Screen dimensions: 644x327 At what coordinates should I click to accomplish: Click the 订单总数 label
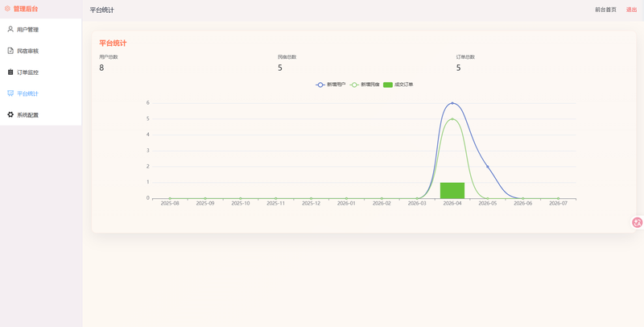(465, 57)
